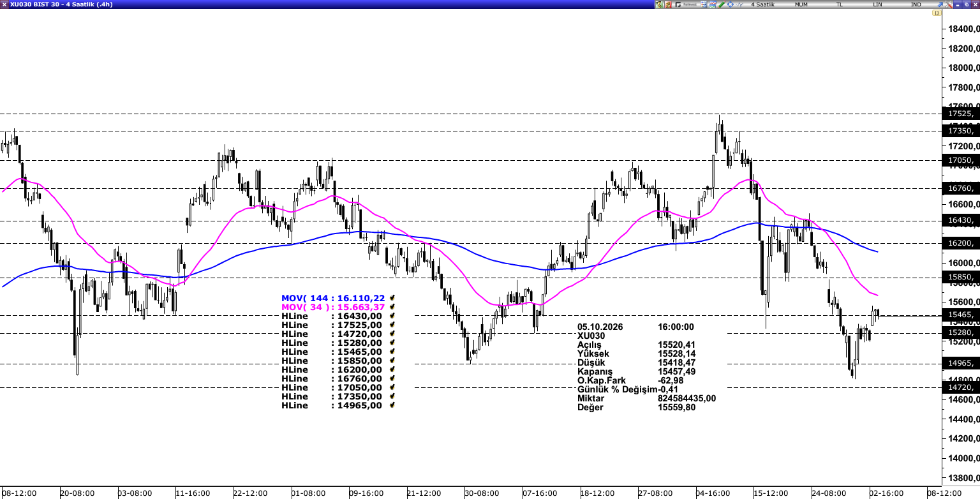This screenshot has width=980, height=499.
Task: Toggle the checkmark for MOV 144 indicator
Action: 391,298
